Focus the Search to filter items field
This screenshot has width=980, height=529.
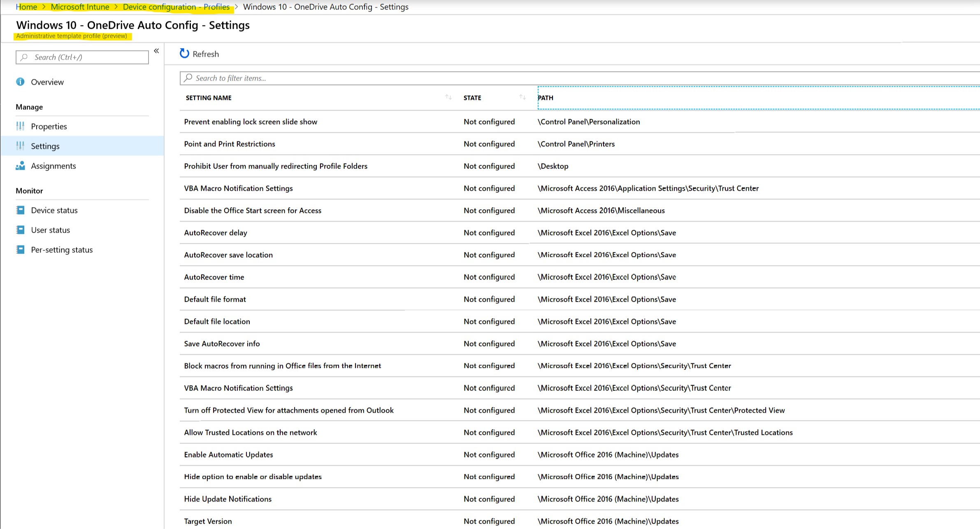tap(580, 78)
